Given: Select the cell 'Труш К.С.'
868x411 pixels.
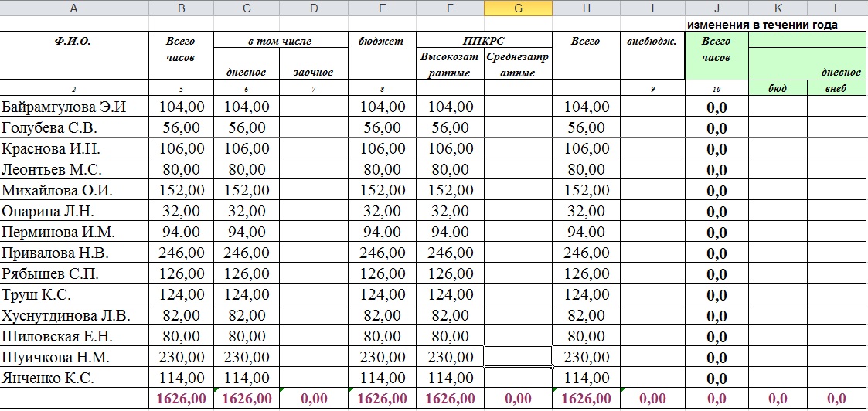Looking at the screenshot, I should (74, 295).
